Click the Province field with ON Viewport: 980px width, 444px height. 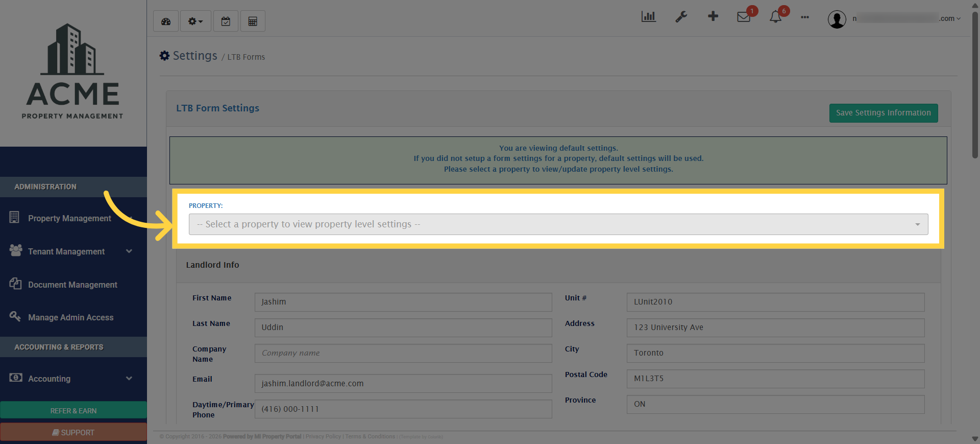coord(775,404)
